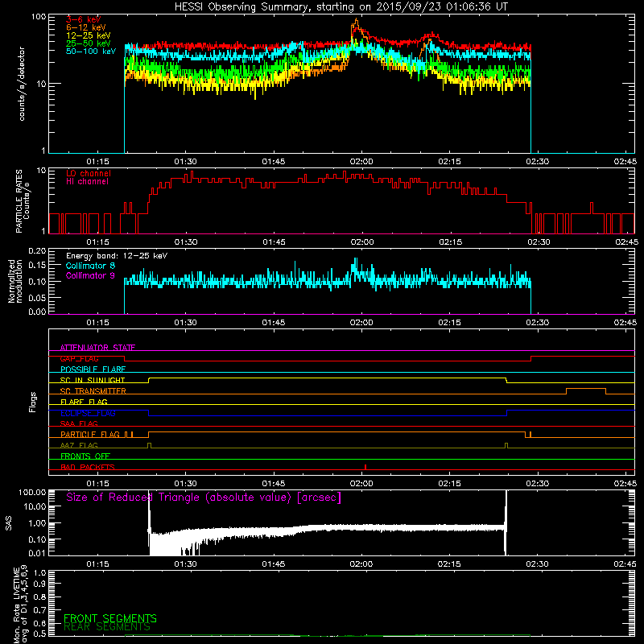Click the 02:15 tick label under modulation plot

(x=449, y=323)
